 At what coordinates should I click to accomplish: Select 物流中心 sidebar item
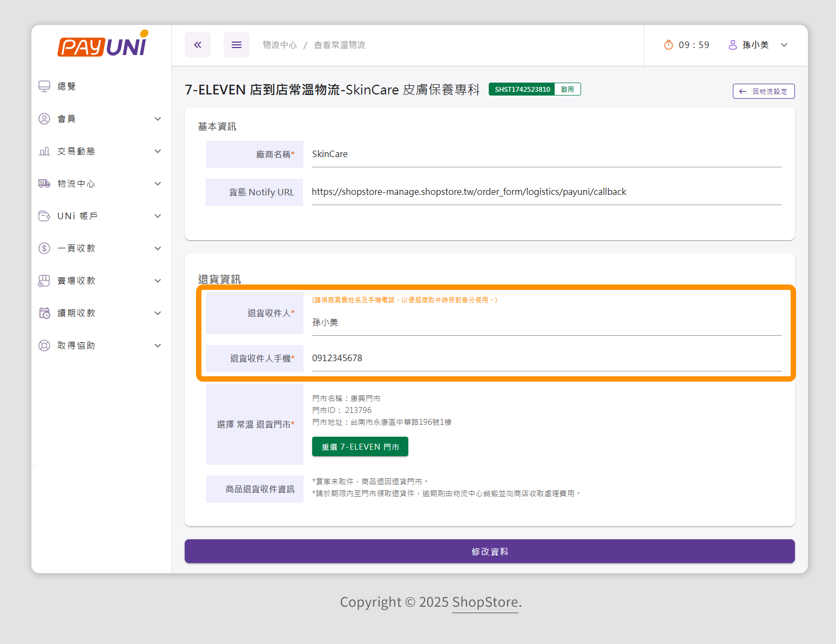coord(101,184)
